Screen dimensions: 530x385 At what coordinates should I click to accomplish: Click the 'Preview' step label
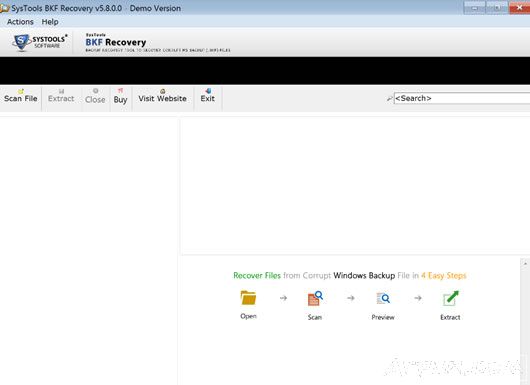click(x=383, y=317)
